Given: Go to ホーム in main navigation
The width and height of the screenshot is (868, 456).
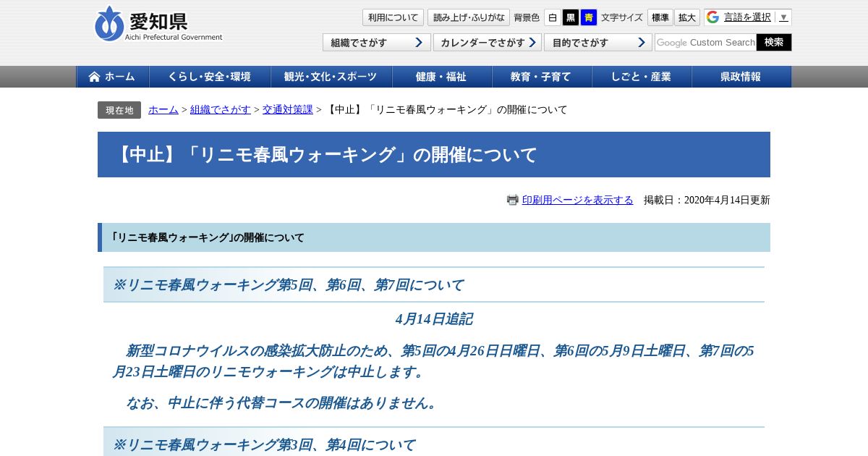Looking at the screenshot, I should click(x=113, y=77).
